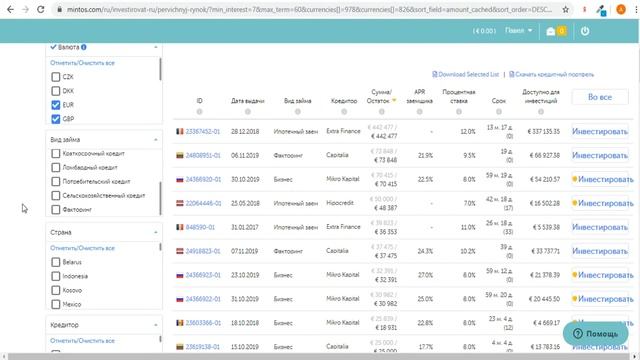Click Инвестировать for loan 22064446-01

(602, 203)
